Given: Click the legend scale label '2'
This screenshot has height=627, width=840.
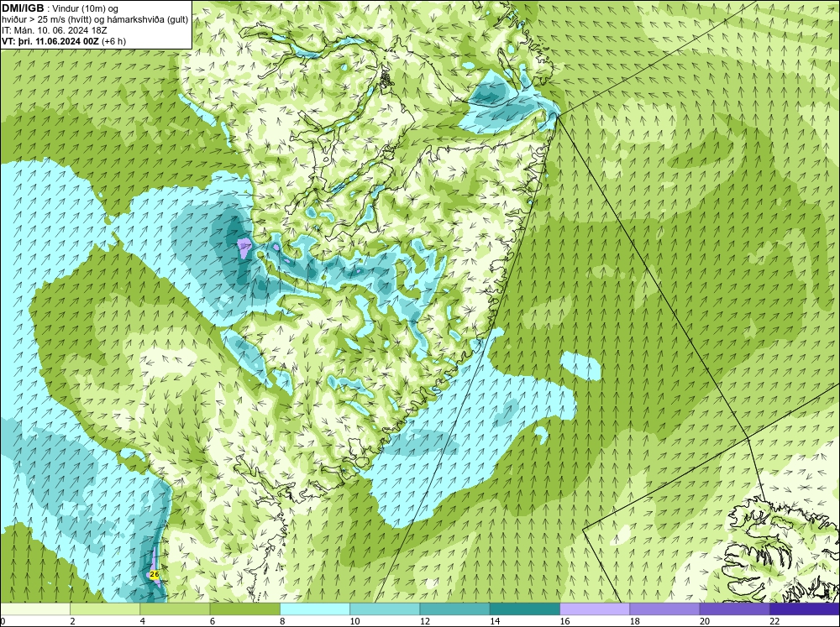Looking at the screenshot, I should tap(72, 621).
